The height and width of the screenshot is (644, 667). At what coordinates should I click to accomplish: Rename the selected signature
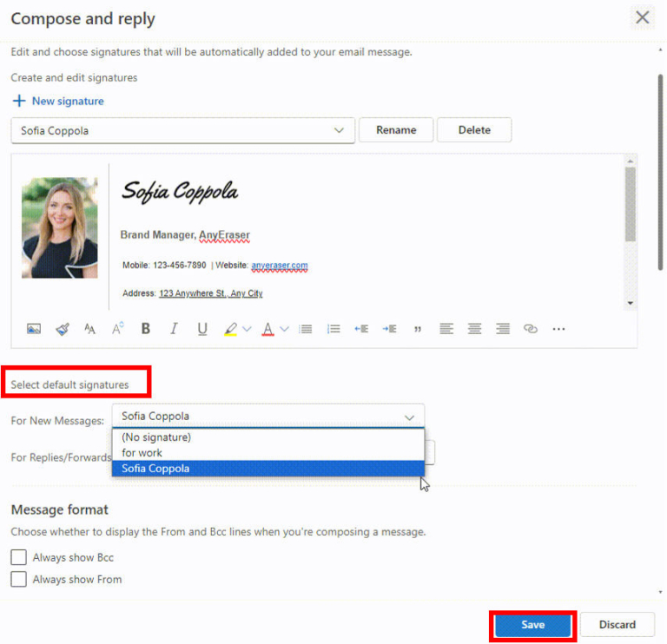click(x=396, y=130)
